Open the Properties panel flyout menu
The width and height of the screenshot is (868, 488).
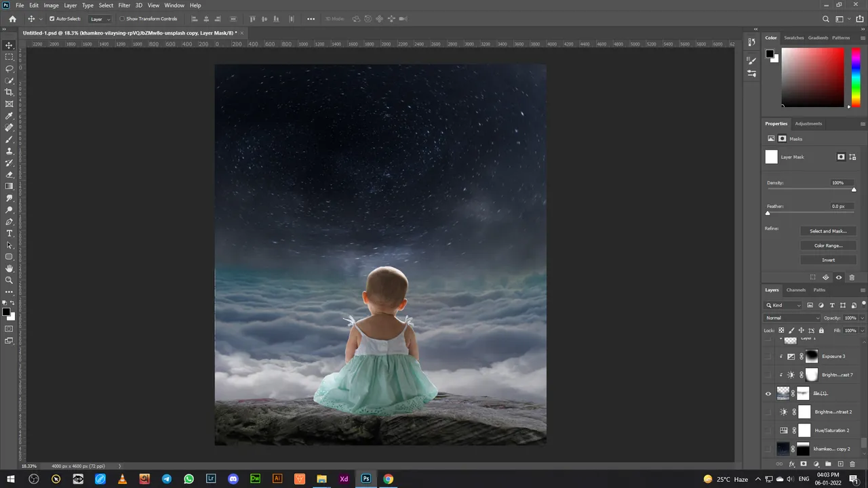coord(863,123)
